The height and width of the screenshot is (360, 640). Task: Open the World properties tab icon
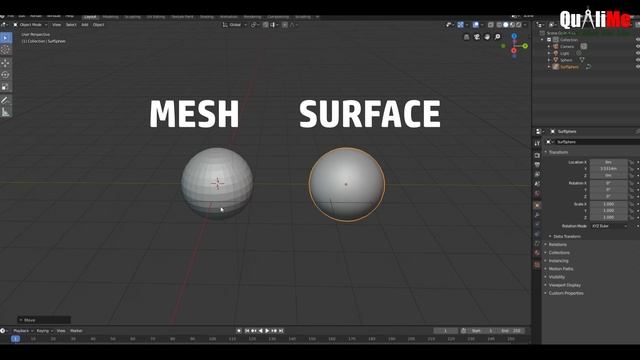tap(537, 194)
